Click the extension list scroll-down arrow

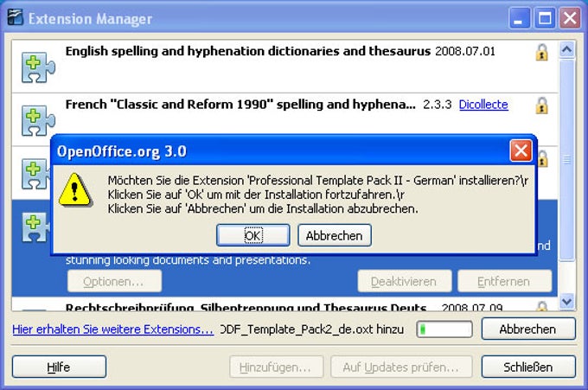coord(566,301)
